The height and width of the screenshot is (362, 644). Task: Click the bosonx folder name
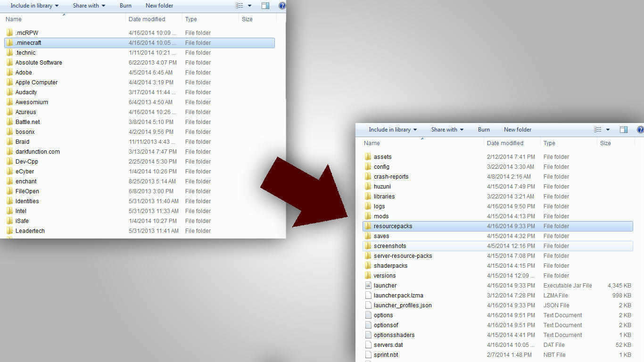click(x=25, y=132)
